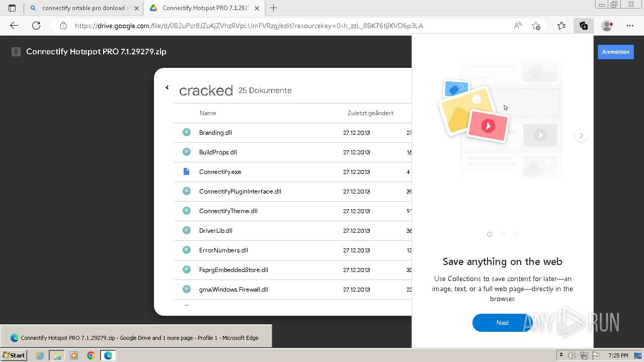Click the Anmelden sign-in button

coord(616,52)
